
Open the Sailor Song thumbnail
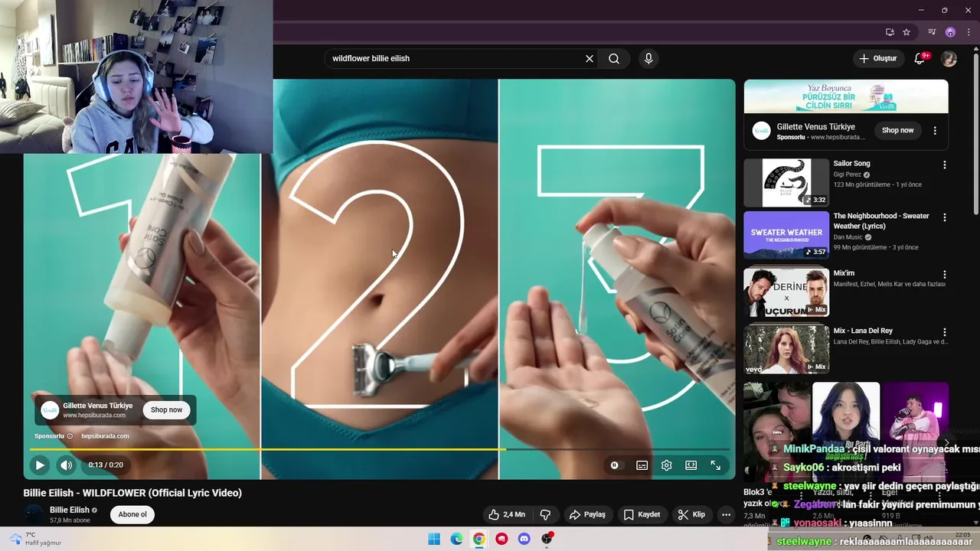tap(786, 182)
